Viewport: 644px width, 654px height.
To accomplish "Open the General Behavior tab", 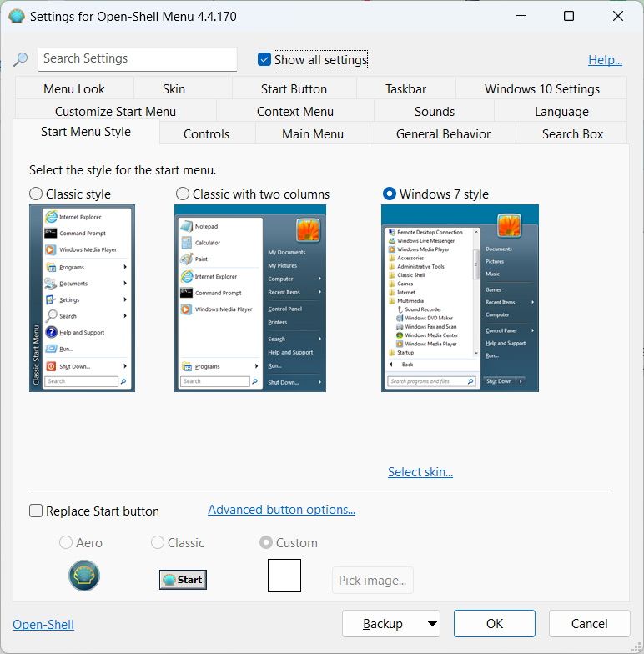I will (443, 133).
